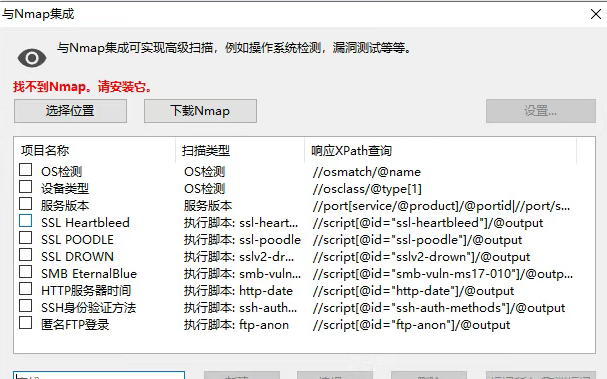Tick the 服务版本 checkbox
The width and height of the screenshot is (607, 379).
(26, 204)
